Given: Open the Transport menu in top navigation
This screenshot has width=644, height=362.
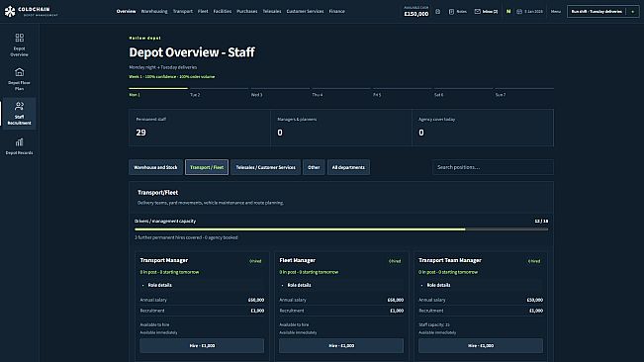Looking at the screenshot, I should click(x=183, y=12).
